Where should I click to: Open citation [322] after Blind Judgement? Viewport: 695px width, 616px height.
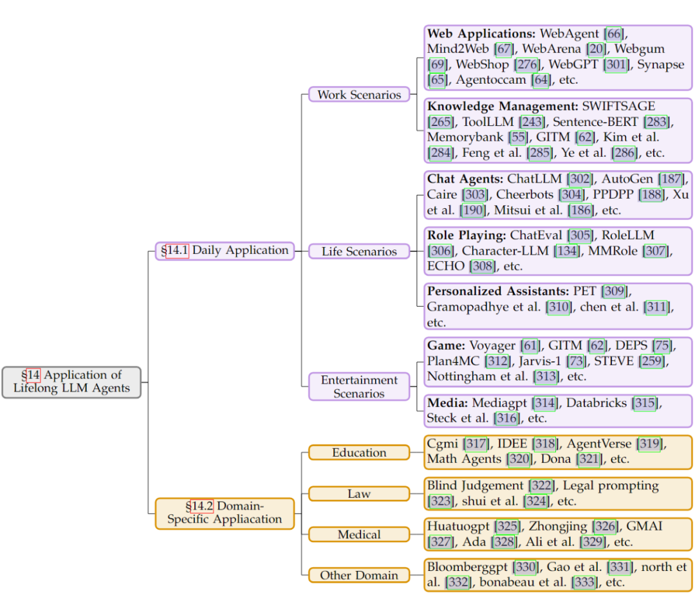tap(541, 486)
